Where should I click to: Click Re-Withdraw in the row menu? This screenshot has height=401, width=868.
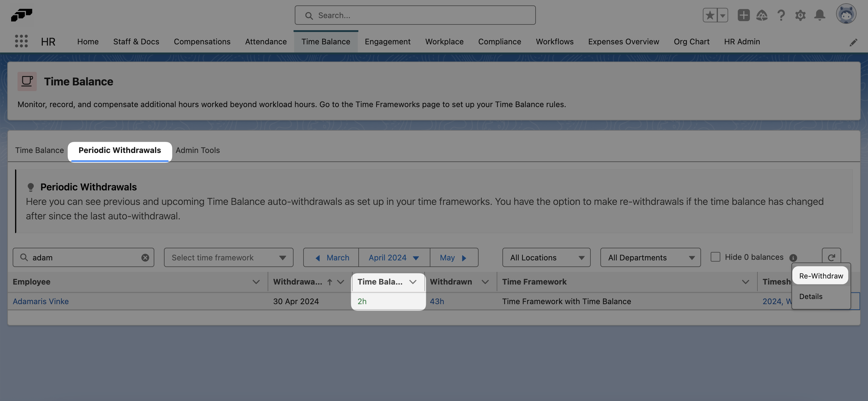[x=820, y=275]
